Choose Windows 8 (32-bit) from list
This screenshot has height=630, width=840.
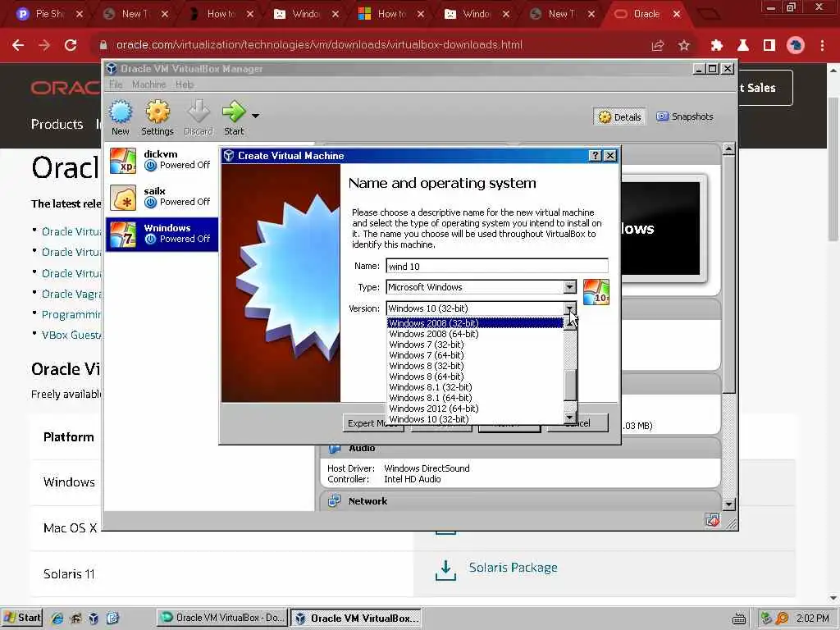[x=475, y=366]
